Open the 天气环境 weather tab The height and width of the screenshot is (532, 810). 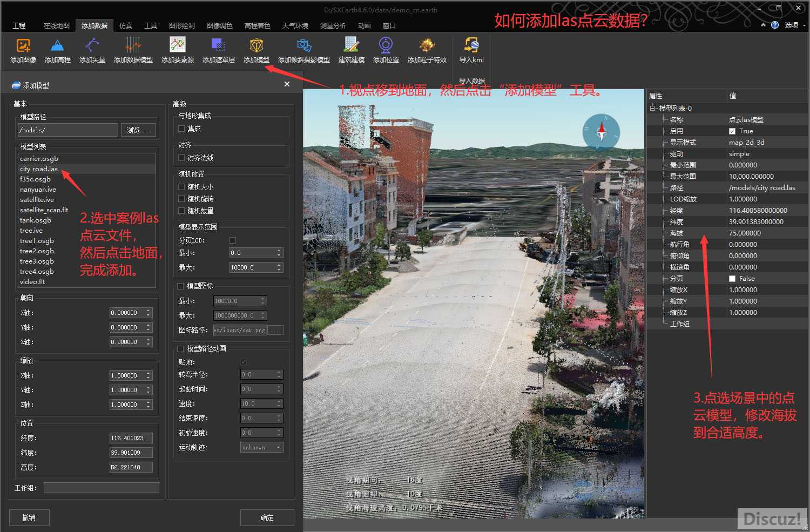click(295, 25)
